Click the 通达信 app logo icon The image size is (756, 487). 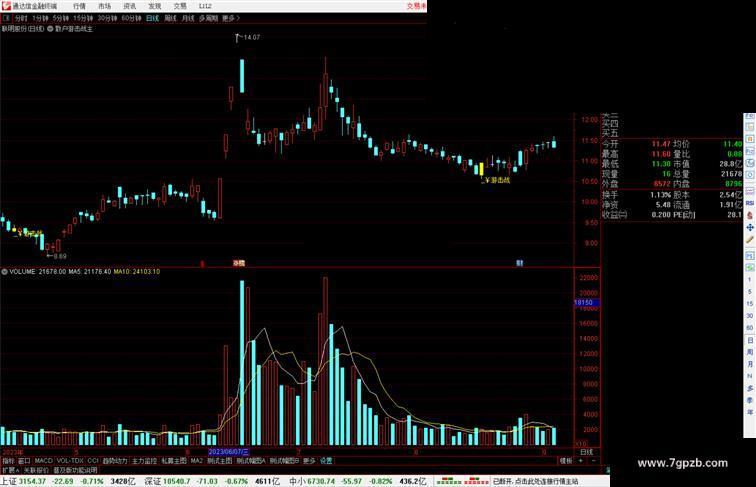6,6
